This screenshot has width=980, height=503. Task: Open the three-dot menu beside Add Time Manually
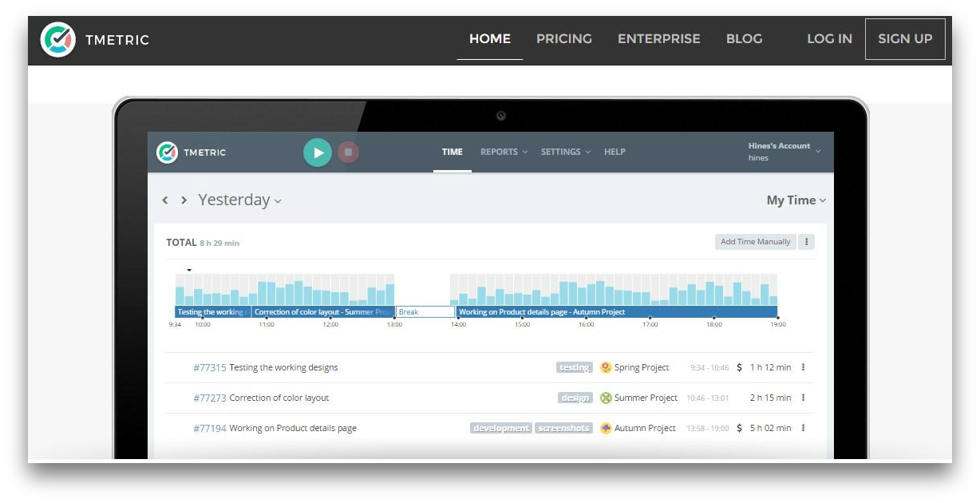pos(806,242)
